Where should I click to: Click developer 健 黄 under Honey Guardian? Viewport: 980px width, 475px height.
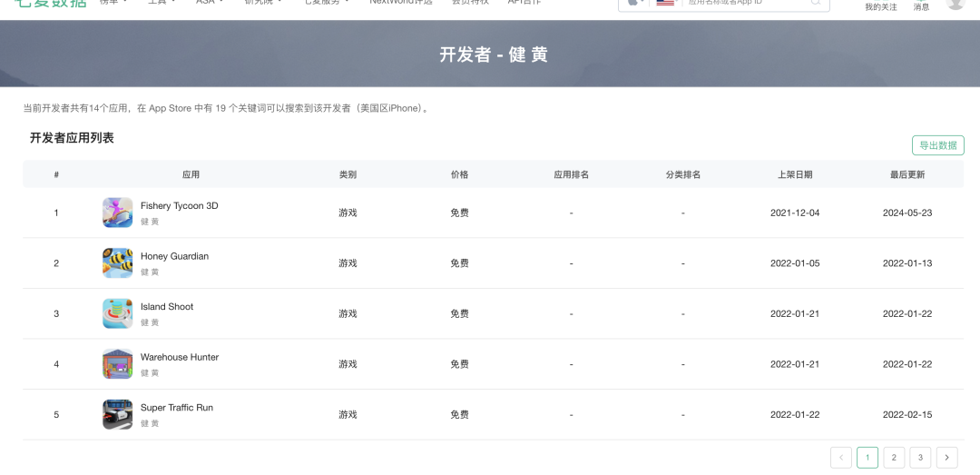pyautogui.click(x=150, y=272)
